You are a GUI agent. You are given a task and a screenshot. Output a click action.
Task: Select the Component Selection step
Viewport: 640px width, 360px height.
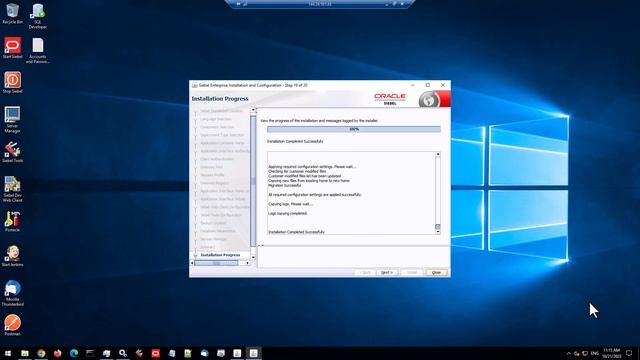(217, 127)
